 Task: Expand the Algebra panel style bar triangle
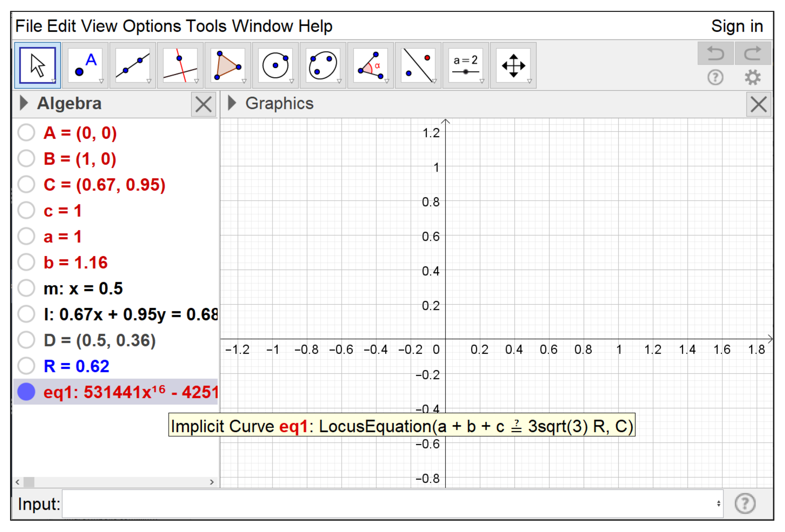pos(23,103)
